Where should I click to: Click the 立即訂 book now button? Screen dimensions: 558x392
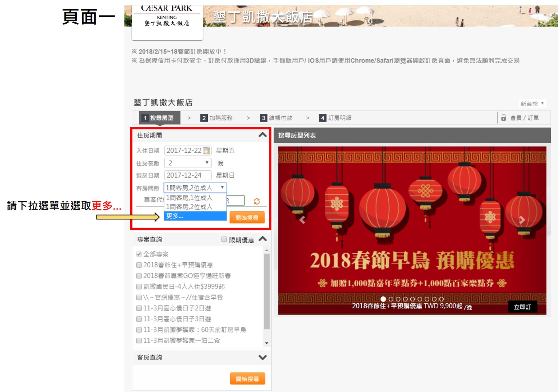[522, 307]
